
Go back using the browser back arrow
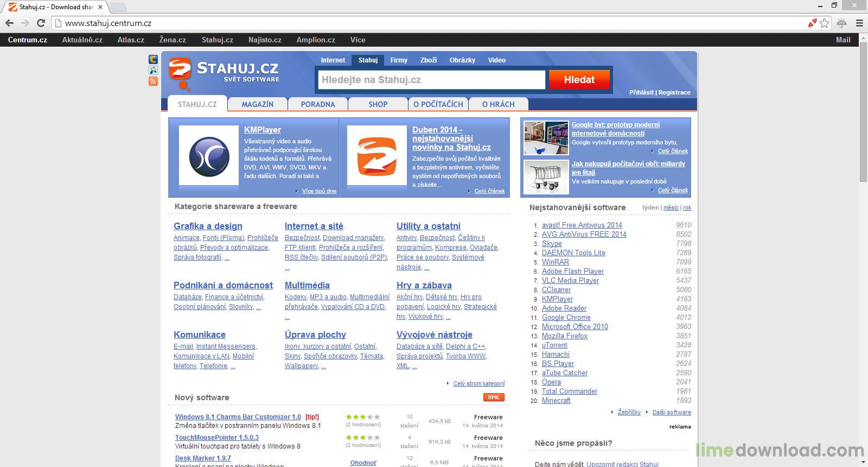(9, 23)
